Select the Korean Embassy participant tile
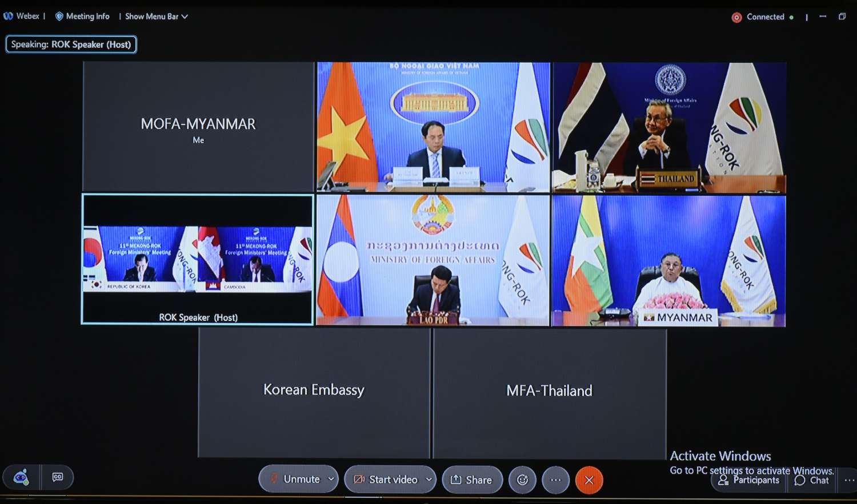 314,393
